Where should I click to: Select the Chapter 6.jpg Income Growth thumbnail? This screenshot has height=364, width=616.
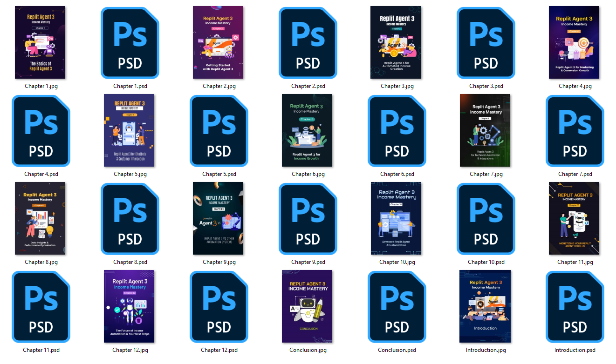pos(307,130)
